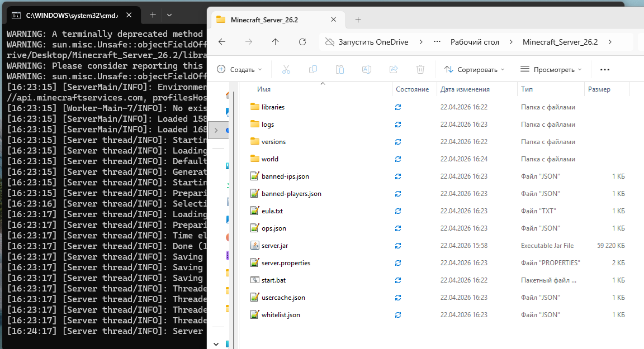
Task: Click the Delete trash bin icon
Action: [x=420, y=69]
